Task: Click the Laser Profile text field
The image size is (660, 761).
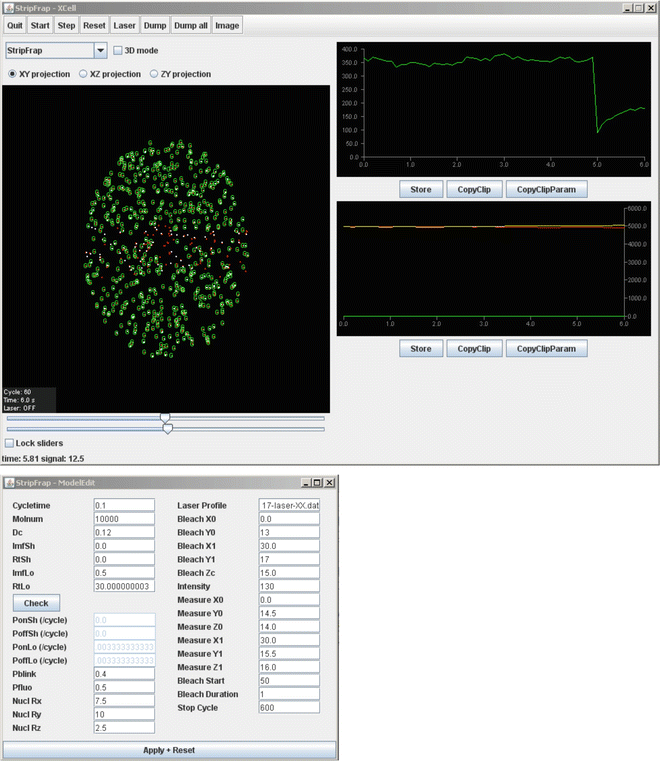Action: pos(288,506)
